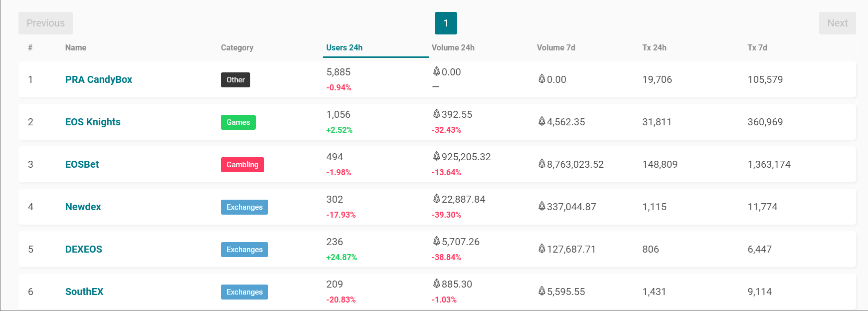Viewport: 868px width, 311px height.
Task: Click Newdex's Exchanges category badge
Action: tap(244, 207)
